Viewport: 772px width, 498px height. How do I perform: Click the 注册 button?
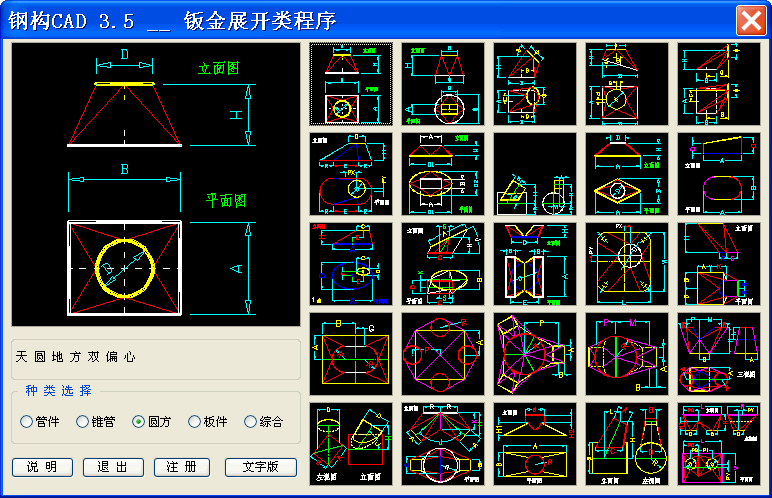pyautogui.click(x=182, y=467)
